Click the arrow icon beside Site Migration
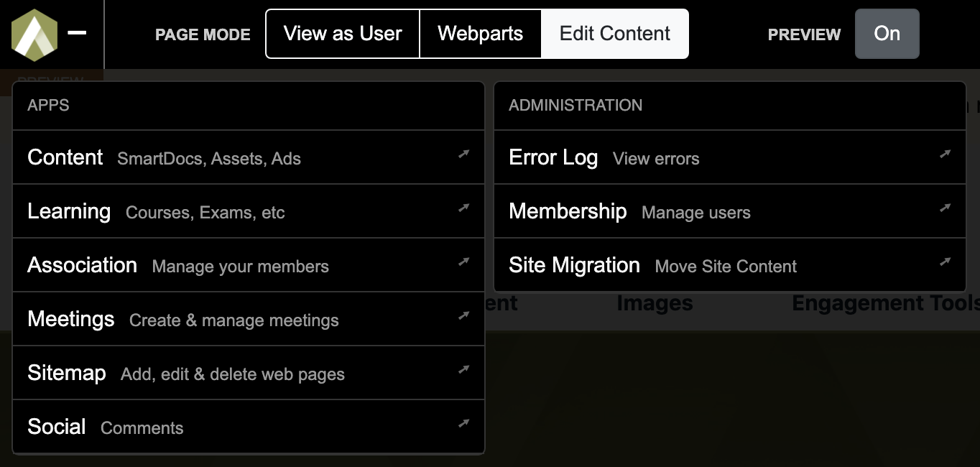The width and height of the screenshot is (980, 467). (946, 262)
